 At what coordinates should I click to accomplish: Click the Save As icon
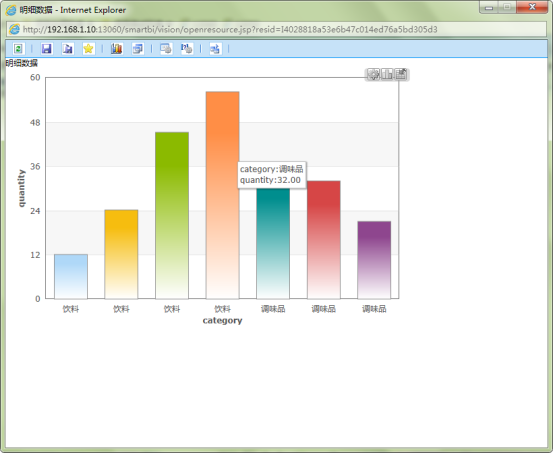67,48
